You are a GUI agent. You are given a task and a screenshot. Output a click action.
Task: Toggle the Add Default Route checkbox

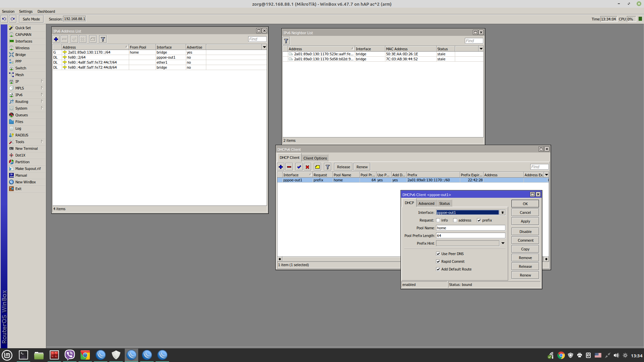pyautogui.click(x=438, y=269)
